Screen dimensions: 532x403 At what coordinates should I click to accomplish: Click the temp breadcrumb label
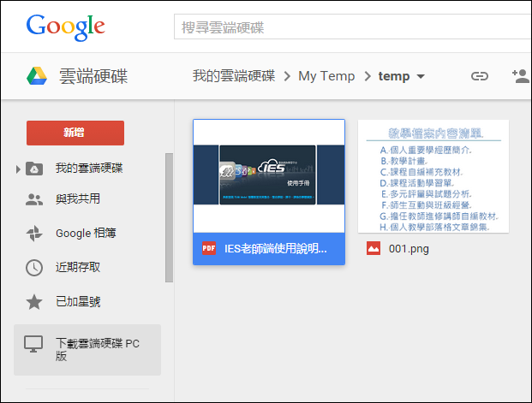click(x=394, y=76)
